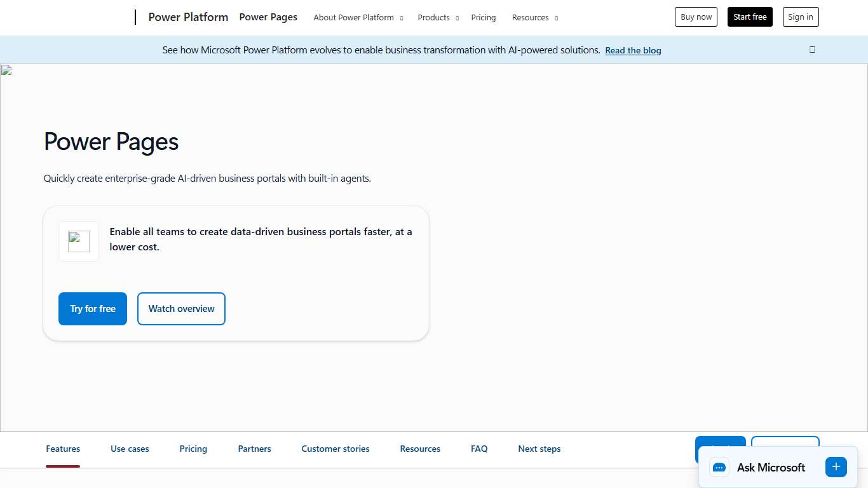Expand the Resources dropdown in the navbar
The width and height of the screenshot is (868, 488).
(530, 18)
